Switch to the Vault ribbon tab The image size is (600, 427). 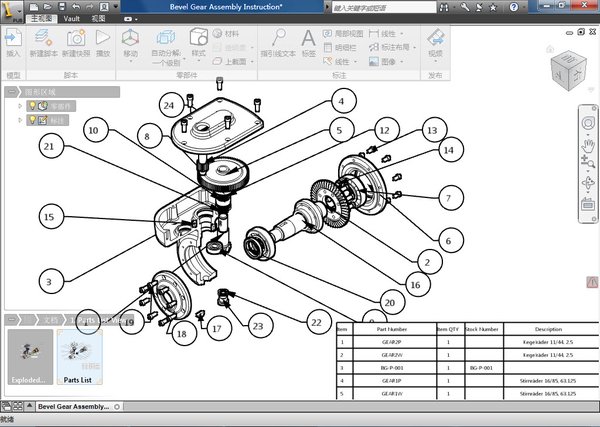[x=72, y=18]
